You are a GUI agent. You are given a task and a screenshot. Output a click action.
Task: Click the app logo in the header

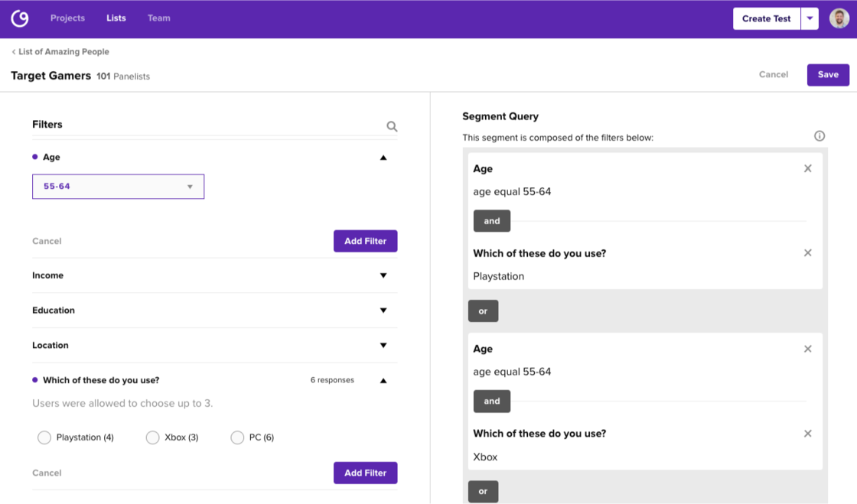(x=20, y=18)
